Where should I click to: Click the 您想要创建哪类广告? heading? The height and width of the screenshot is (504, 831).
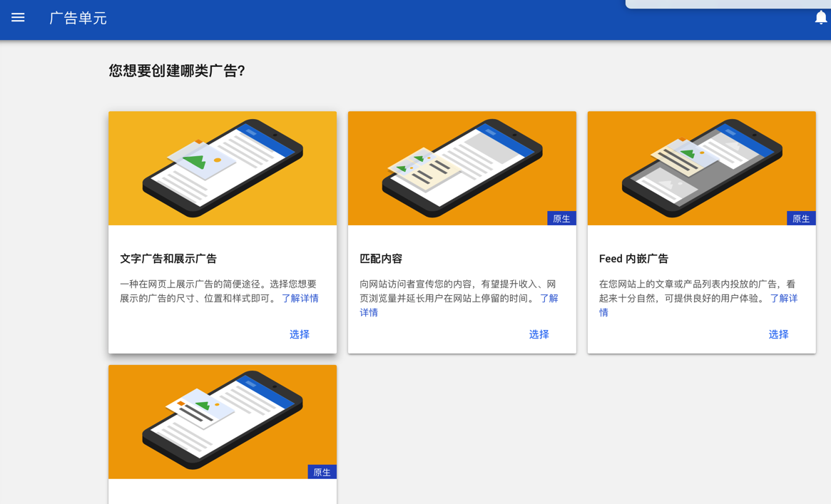177,71
